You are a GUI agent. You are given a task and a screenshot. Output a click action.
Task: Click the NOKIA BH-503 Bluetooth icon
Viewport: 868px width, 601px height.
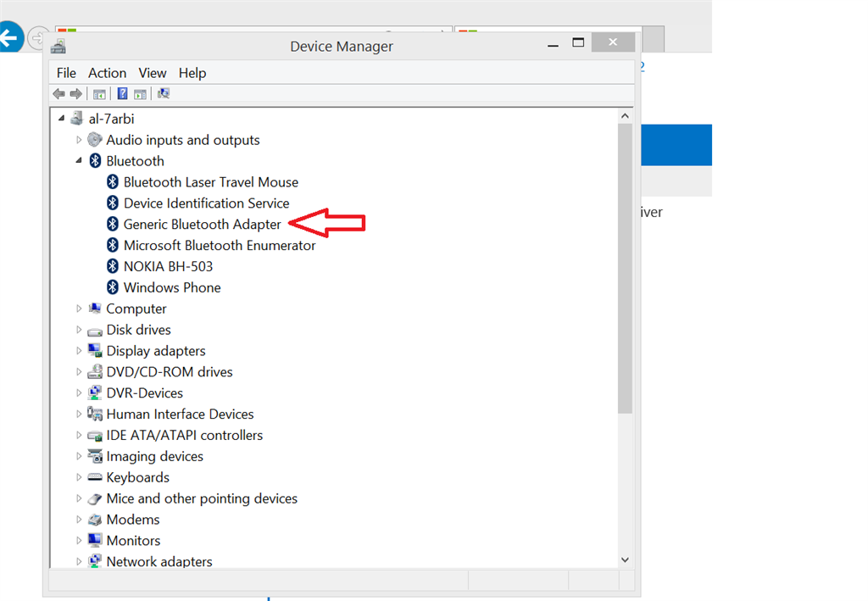coord(113,266)
